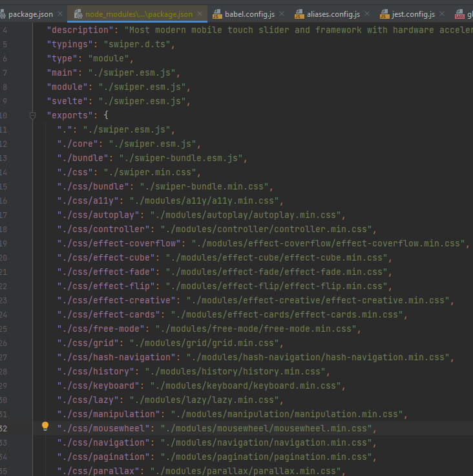Click the "./css/parallax" key
This screenshot has width=473, height=476.
pos(98,471)
